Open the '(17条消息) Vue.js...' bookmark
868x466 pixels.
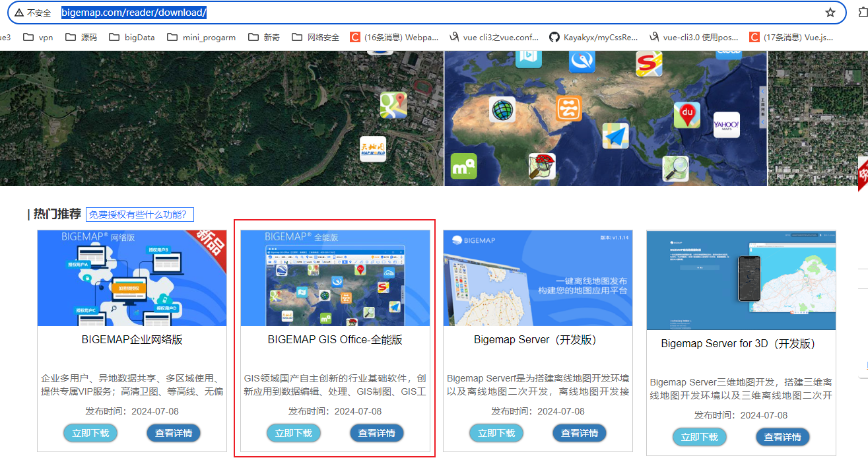[791, 38]
